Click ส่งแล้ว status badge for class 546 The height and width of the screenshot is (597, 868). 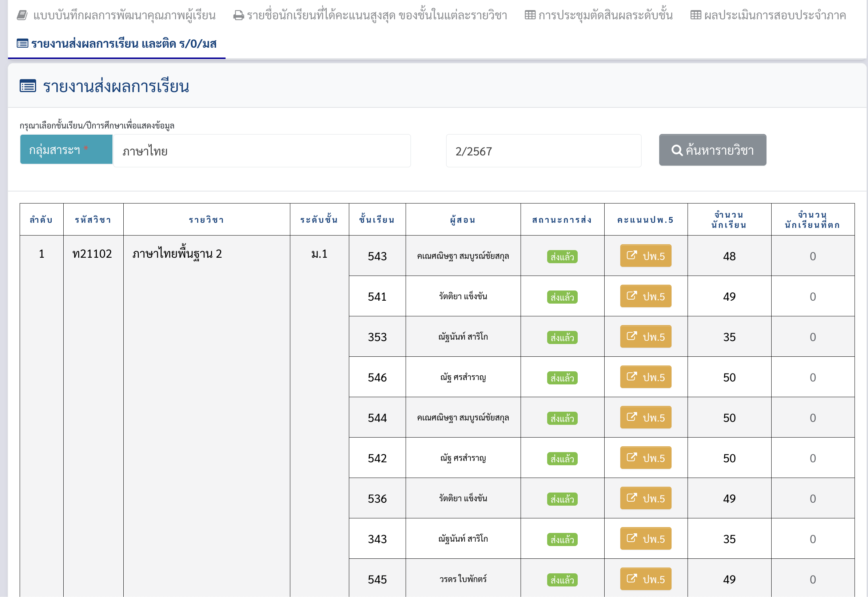pos(562,378)
